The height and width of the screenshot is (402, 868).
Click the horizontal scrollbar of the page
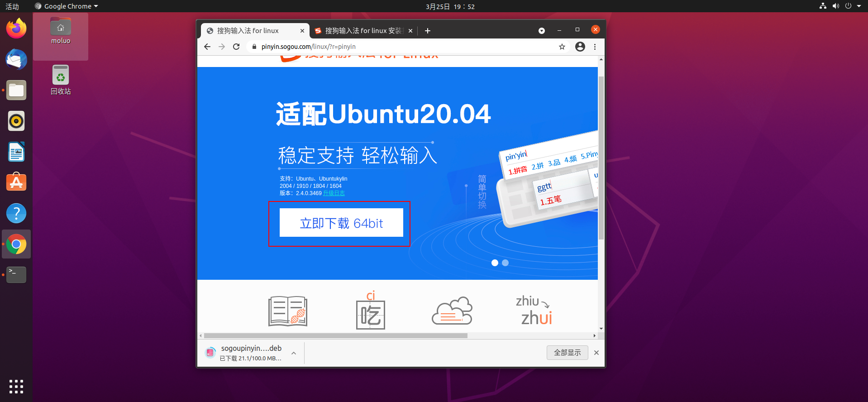335,336
